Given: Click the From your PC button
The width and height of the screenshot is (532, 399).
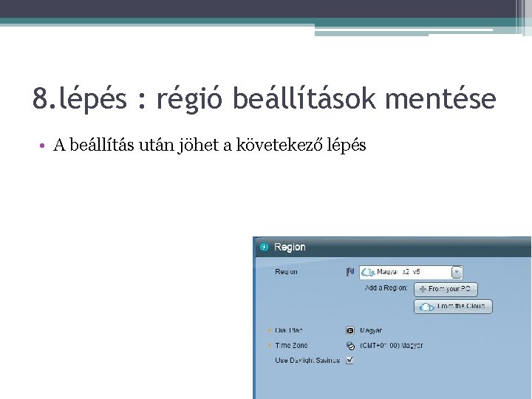Looking at the screenshot, I should (x=446, y=290).
